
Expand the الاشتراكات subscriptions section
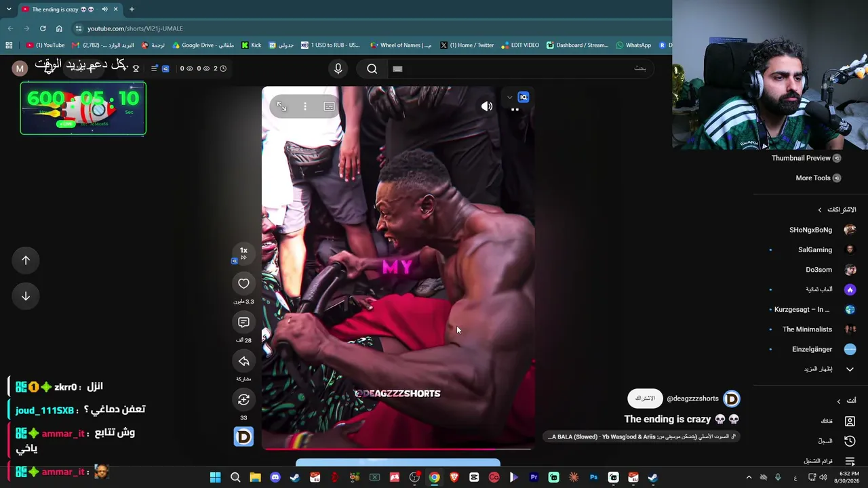[x=837, y=209]
